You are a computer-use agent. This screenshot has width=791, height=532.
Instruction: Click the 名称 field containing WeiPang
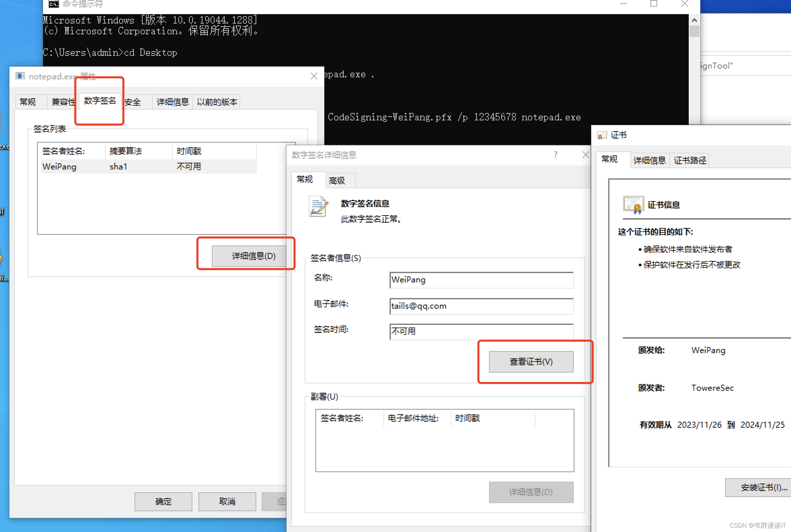(x=482, y=280)
